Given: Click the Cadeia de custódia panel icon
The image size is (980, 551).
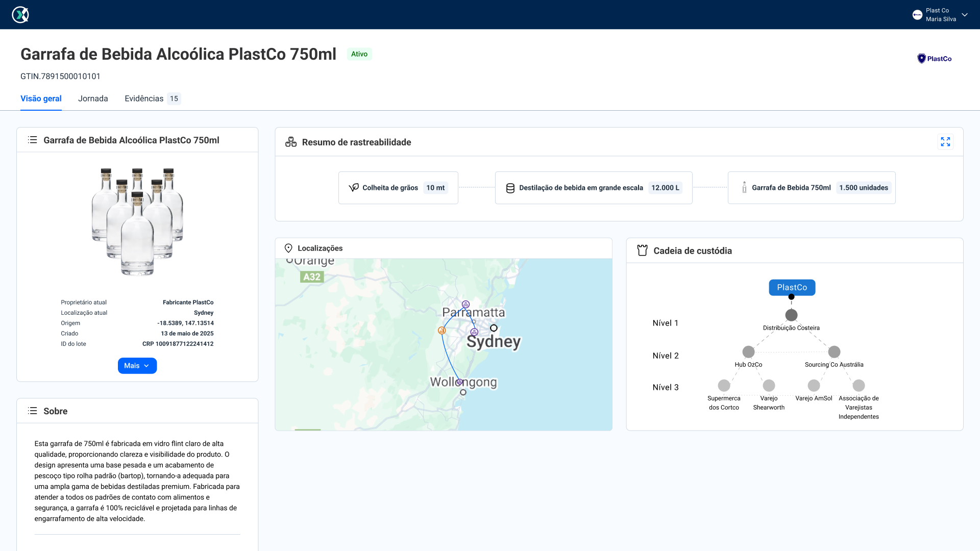Looking at the screenshot, I should (642, 251).
